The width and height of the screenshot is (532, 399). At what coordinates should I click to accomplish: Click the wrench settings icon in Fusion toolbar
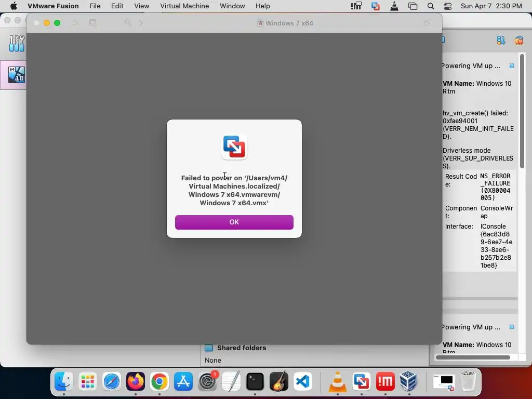point(128,23)
